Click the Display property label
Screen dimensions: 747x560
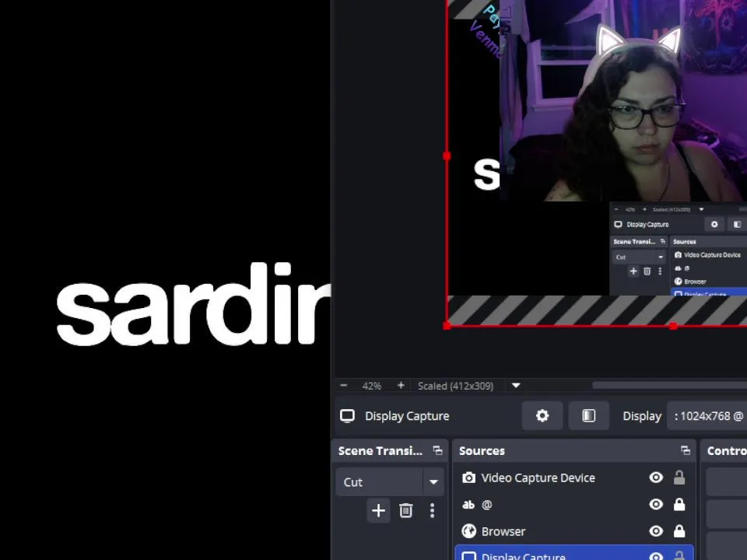click(x=642, y=415)
